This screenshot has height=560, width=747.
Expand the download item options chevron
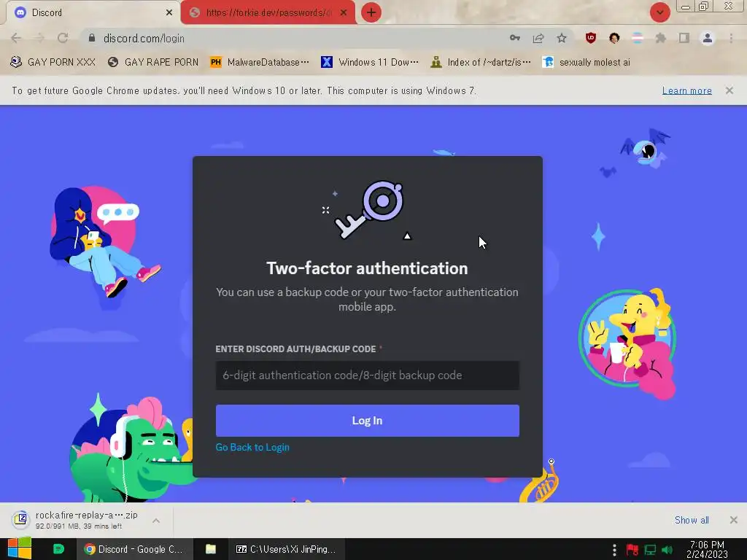pos(156,521)
